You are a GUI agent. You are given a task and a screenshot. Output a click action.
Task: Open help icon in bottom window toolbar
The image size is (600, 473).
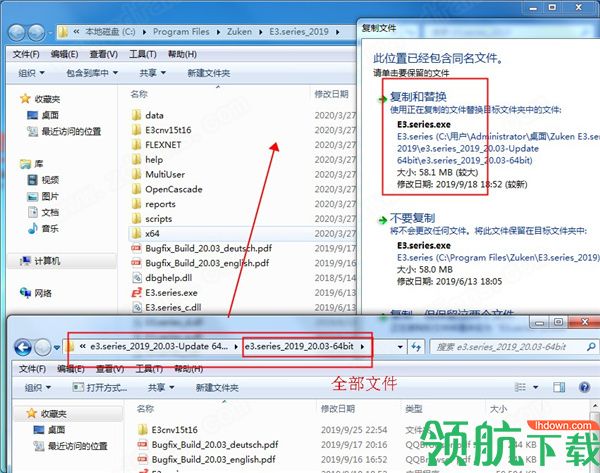tap(584, 387)
